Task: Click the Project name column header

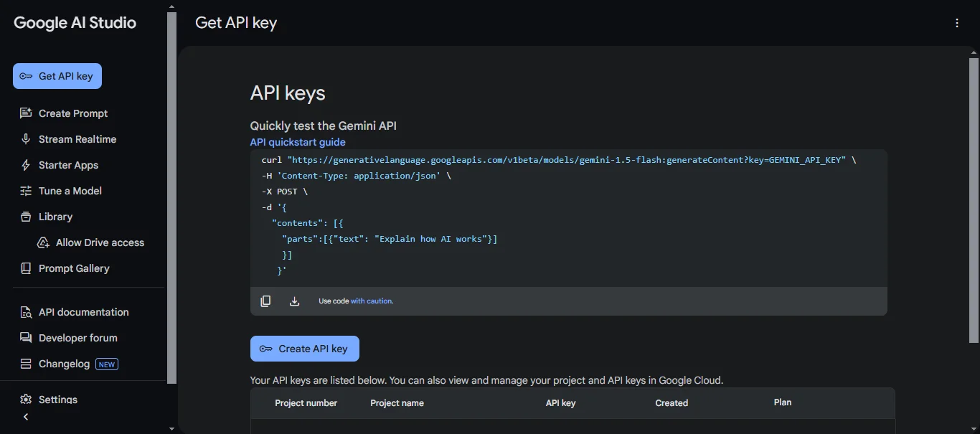Action: click(397, 403)
